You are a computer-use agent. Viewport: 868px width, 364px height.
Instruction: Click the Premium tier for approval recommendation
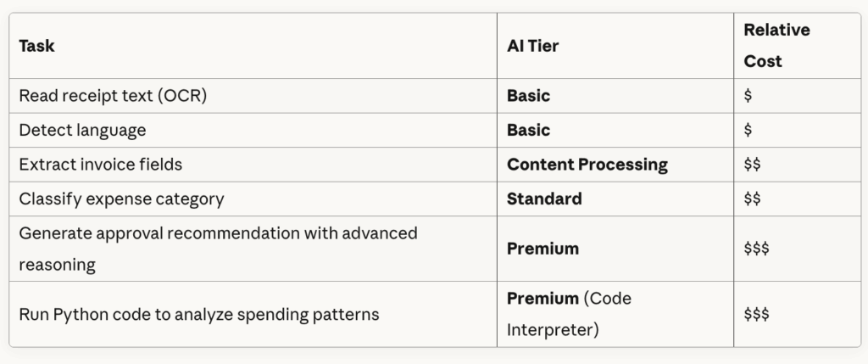pyautogui.click(x=542, y=248)
